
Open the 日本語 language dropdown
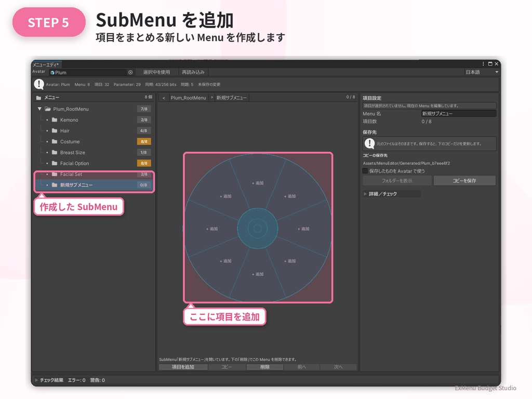point(482,72)
